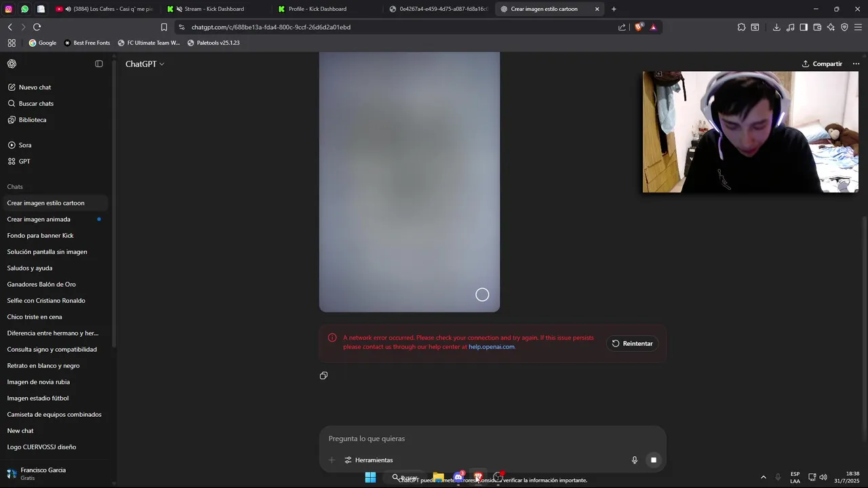The width and height of the screenshot is (868, 488).
Task: Open the Herramientas tools menu
Action: [x=369, y=460]
